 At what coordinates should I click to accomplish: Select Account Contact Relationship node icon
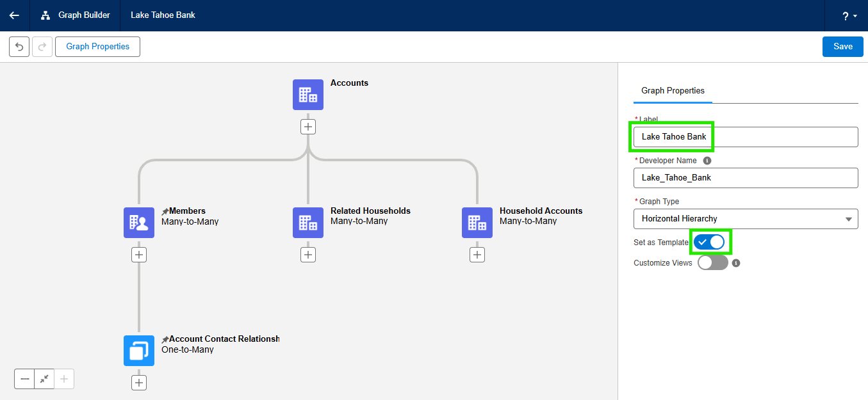[x=139, y=351]
